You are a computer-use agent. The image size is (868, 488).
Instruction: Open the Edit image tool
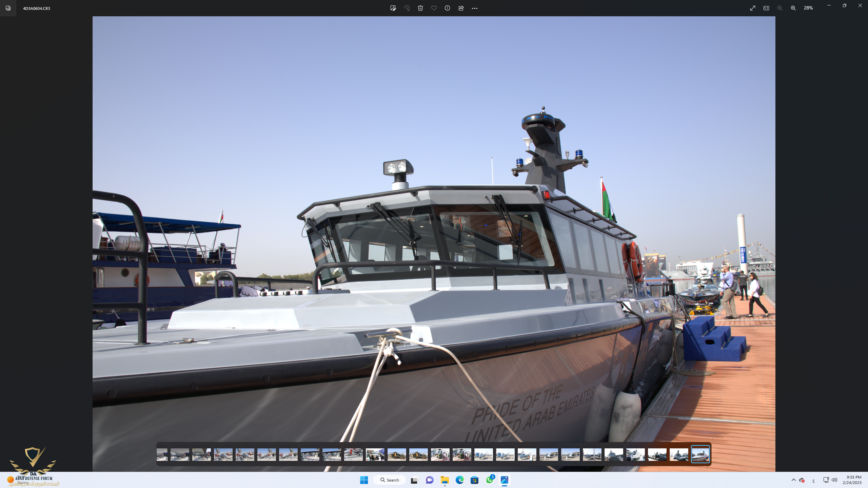(393, 8)
